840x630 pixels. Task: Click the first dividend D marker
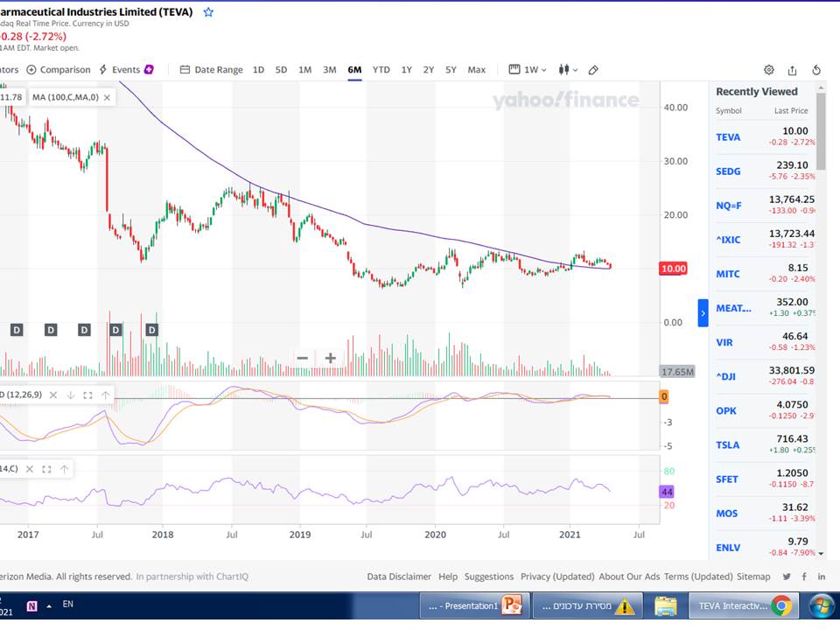(x=16, y=329)
